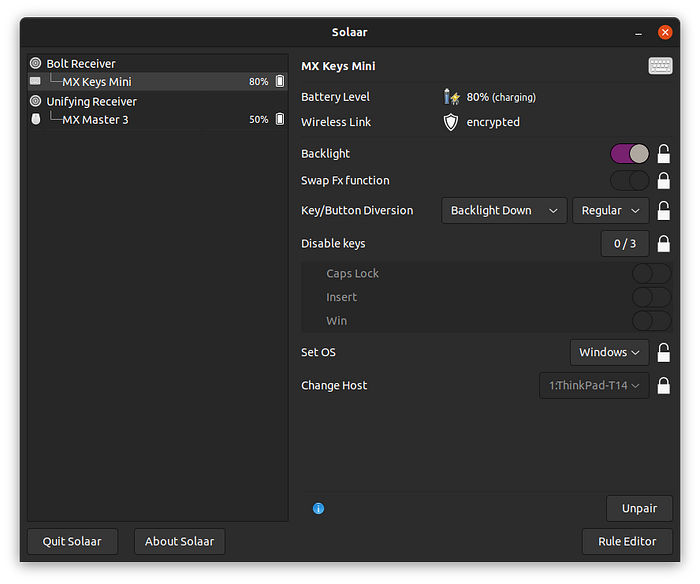Viewport: 700px width, 584px height.
Task: Turn off the Backlight switch
Action: coord(629,154)
